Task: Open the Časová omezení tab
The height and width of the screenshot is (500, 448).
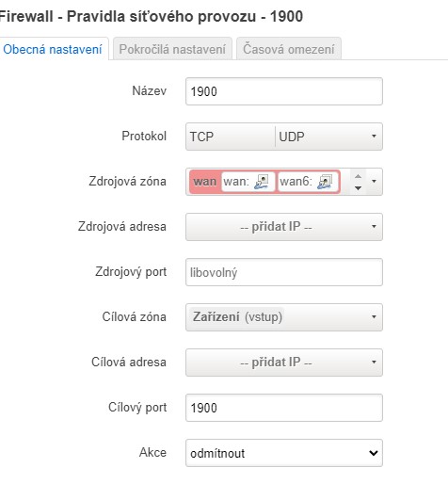Action: tap(289, 49)
